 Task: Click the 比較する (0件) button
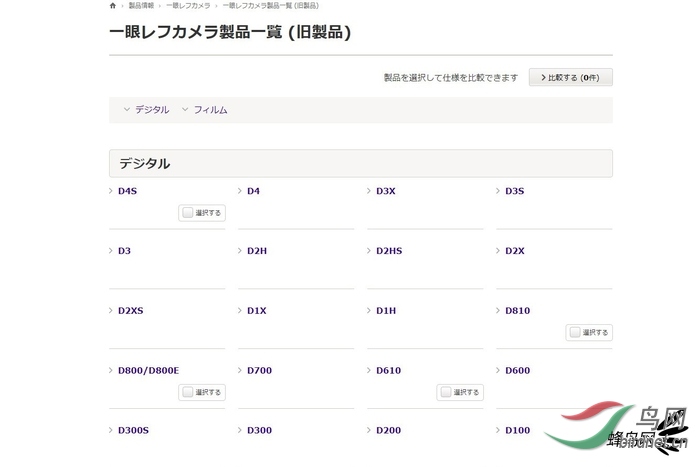coord(571,77)
